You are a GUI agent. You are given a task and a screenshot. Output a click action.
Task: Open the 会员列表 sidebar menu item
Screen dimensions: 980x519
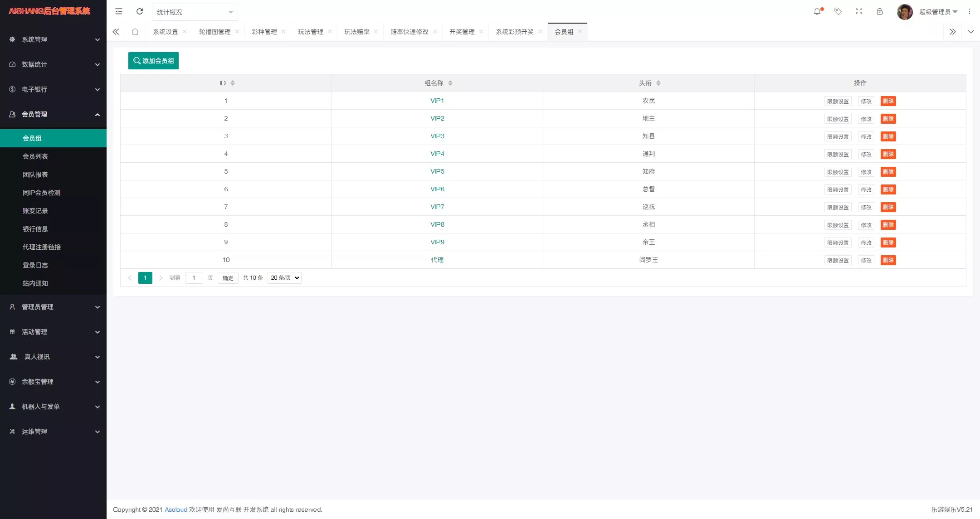pos(35,156)
